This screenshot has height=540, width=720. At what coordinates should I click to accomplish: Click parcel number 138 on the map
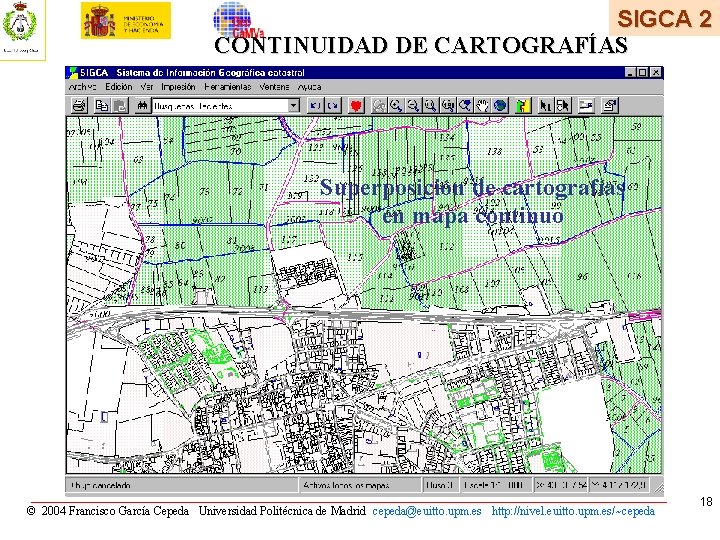click(x=495, y=151)
